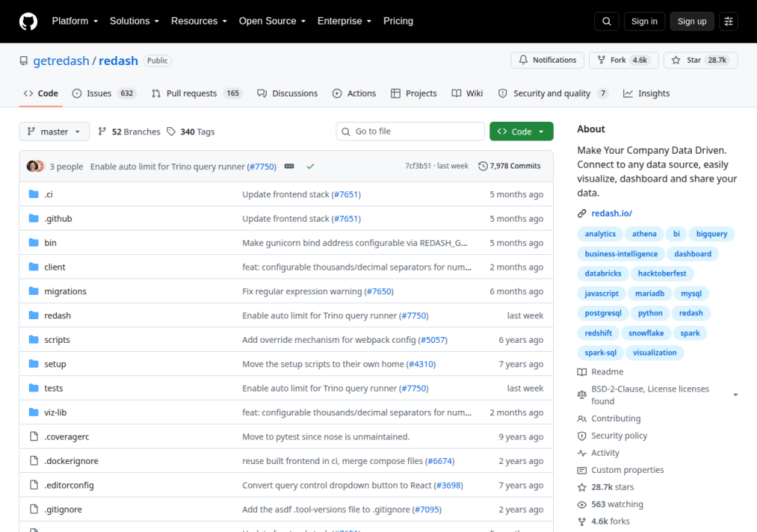Switch to the Pull requests tab
Image resolution: width=757 pixels, height=532 pixels.
tap(196, 93)
